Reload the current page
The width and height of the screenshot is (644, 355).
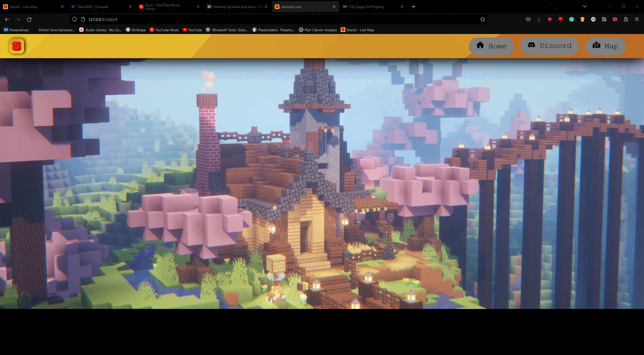click(x=29, y=19)
